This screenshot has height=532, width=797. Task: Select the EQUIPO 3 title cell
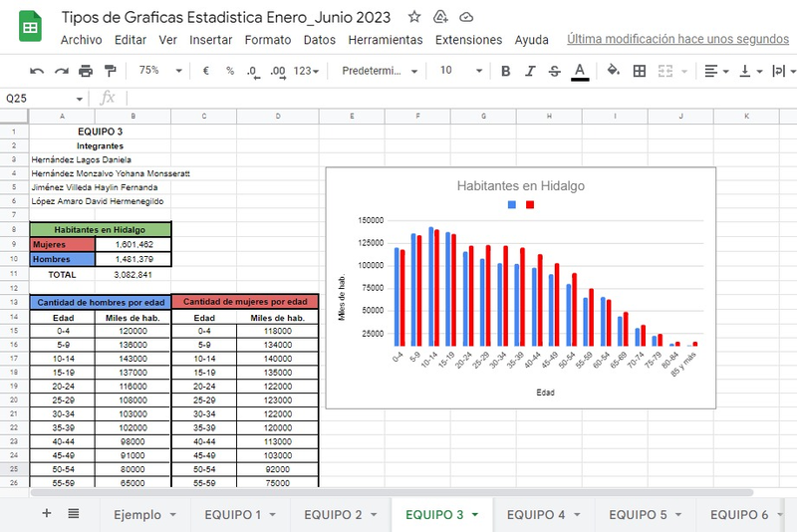(101, 132)
